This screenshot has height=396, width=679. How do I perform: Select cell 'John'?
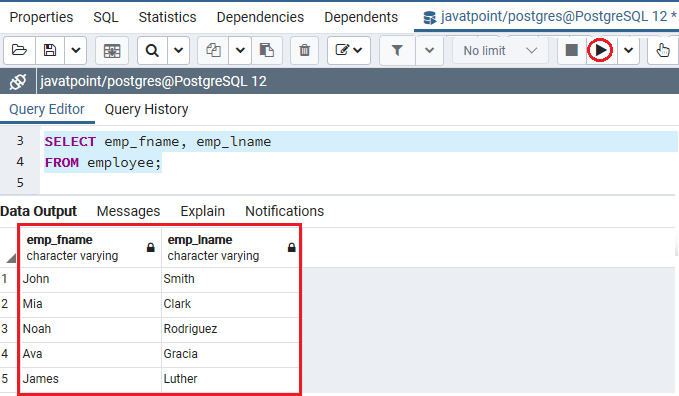(x=90, y=279)
